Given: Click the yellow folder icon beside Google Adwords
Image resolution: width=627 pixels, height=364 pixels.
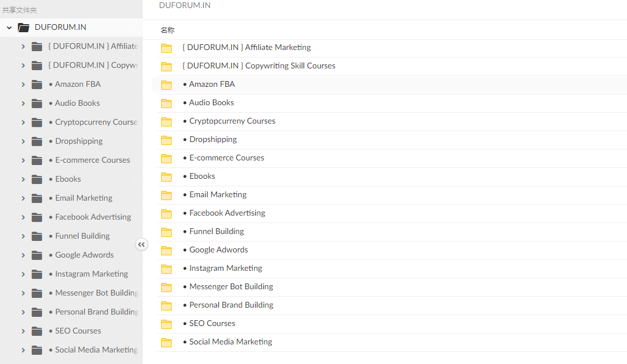Looking at the screenshot, I should 166,250.
